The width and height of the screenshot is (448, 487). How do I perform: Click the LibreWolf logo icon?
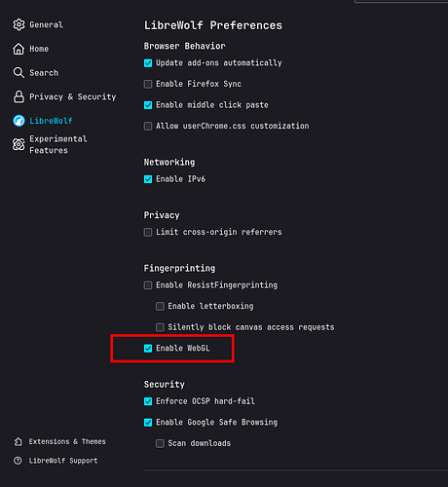click(x=19, y=121)
